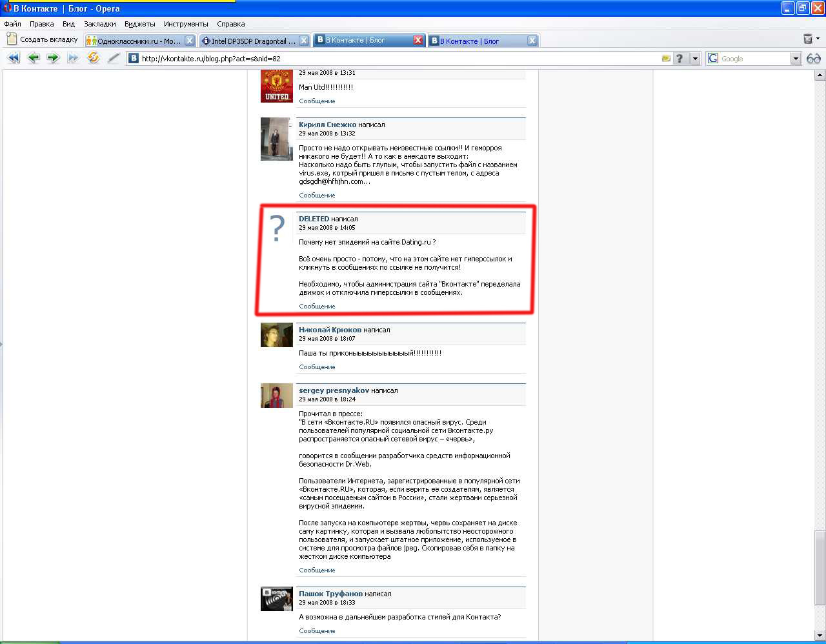826x644 pixels.
Task: Open Николай Крюков's profile link
Action: [330, 330]
